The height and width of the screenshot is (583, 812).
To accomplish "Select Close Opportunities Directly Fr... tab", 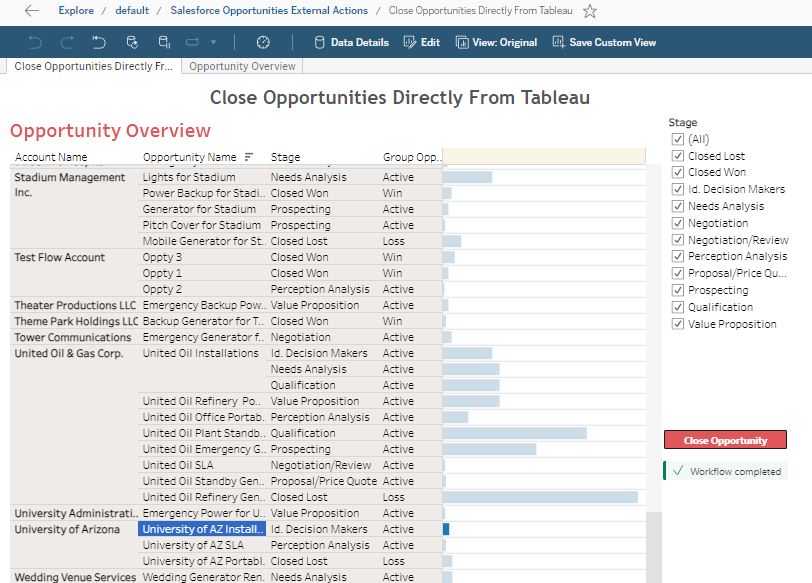I will point(93,66).
